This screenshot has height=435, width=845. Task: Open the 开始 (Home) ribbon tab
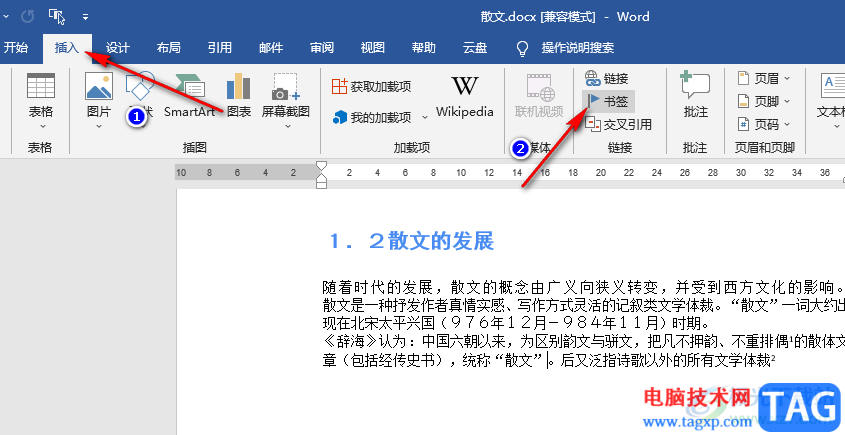[x=16, y=47]
